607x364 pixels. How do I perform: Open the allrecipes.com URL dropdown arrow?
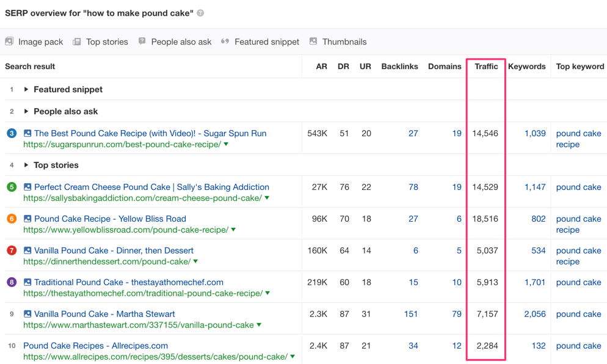[x=293, y=357]
